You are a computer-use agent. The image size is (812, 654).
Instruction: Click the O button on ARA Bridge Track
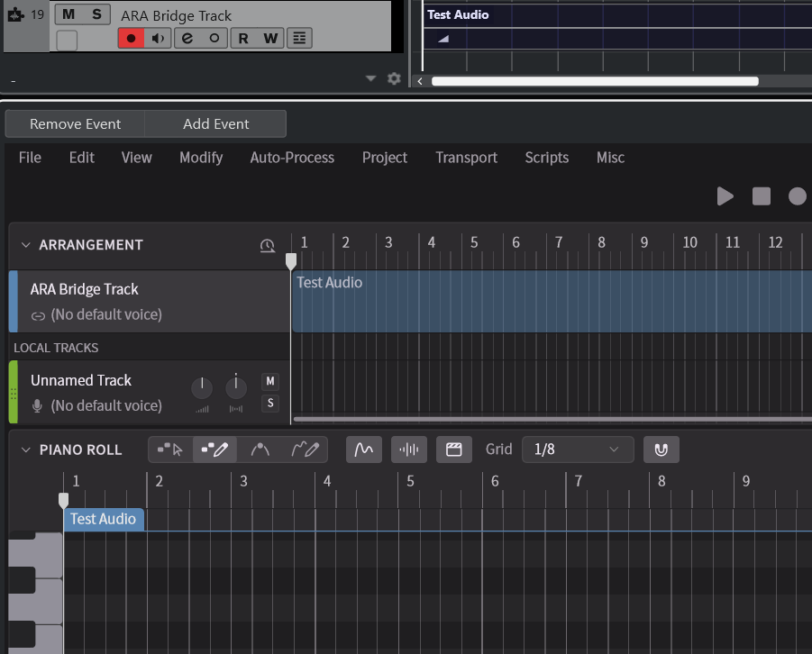(x=214, y=39)
